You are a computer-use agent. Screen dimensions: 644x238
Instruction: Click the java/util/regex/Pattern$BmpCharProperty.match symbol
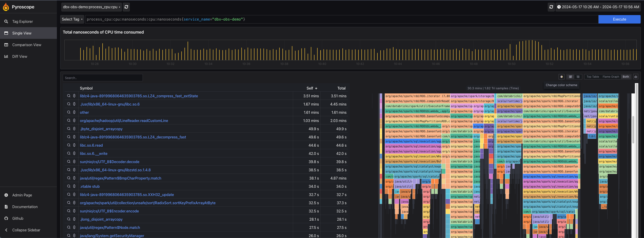120,178
